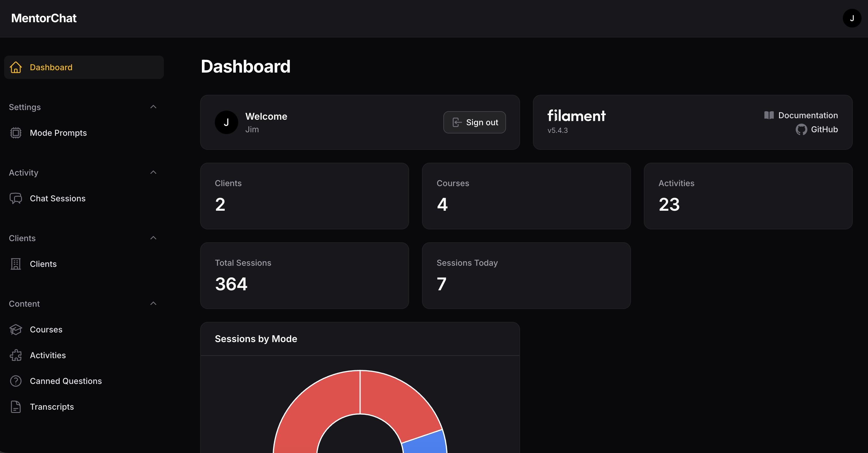Open Canned Questions using the question mark icon

tap(16, 381)
